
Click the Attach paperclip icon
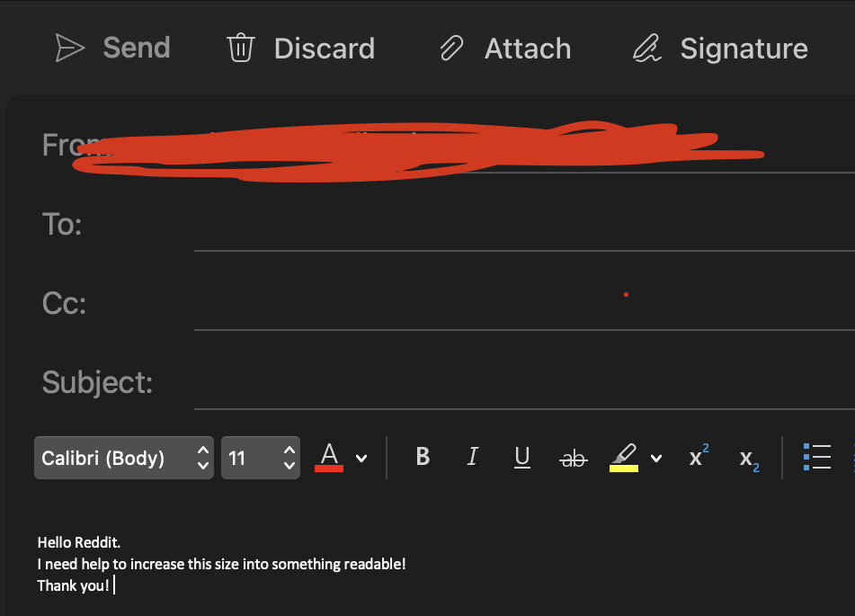451,48
